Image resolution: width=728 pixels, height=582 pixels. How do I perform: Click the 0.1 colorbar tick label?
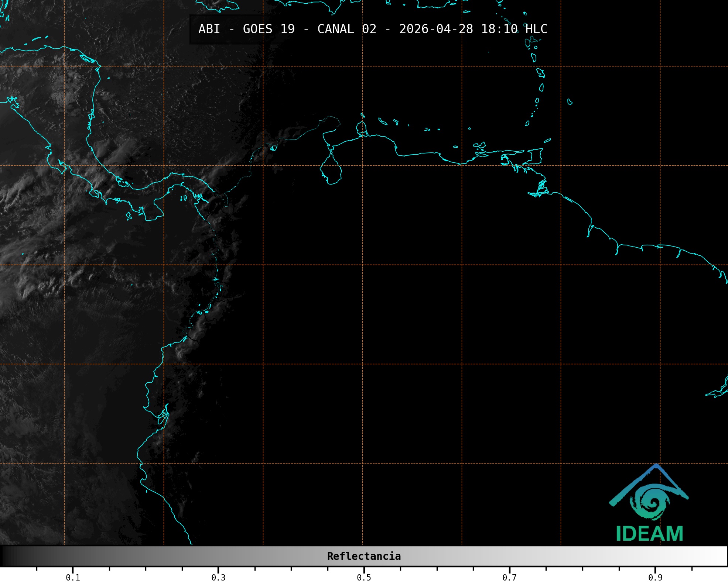coord(73,578)
